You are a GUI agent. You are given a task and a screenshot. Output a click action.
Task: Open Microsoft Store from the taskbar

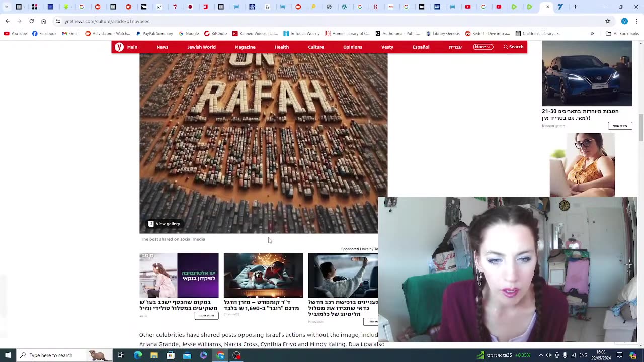[x=171, y=355]
